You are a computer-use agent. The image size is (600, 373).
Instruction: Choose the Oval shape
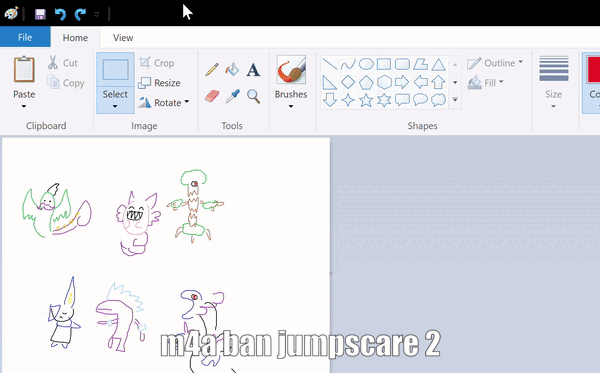click(366, 64)
